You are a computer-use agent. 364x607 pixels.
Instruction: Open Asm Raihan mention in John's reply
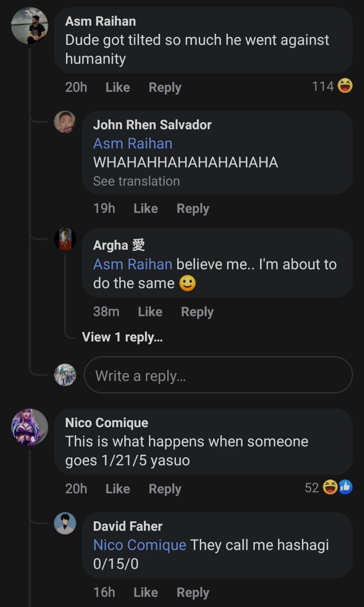[x=133, y=144]
